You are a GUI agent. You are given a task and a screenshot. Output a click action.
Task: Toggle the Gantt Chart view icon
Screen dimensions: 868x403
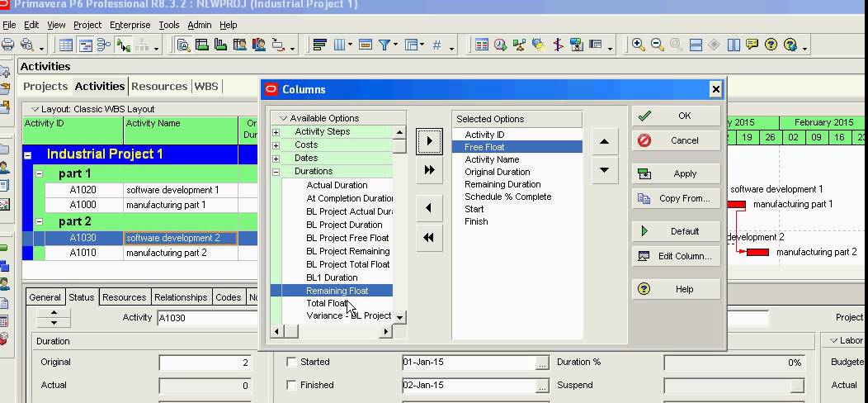[x=85, y=45]
